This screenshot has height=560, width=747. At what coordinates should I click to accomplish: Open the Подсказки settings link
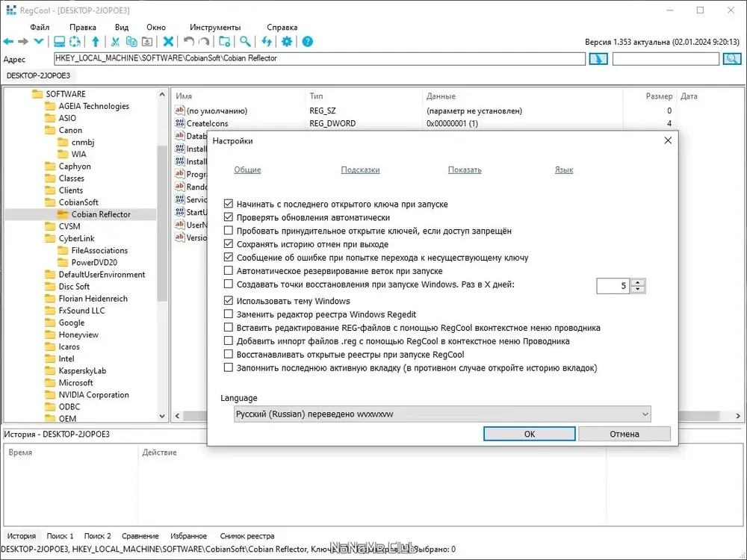[x=360, y=170]
